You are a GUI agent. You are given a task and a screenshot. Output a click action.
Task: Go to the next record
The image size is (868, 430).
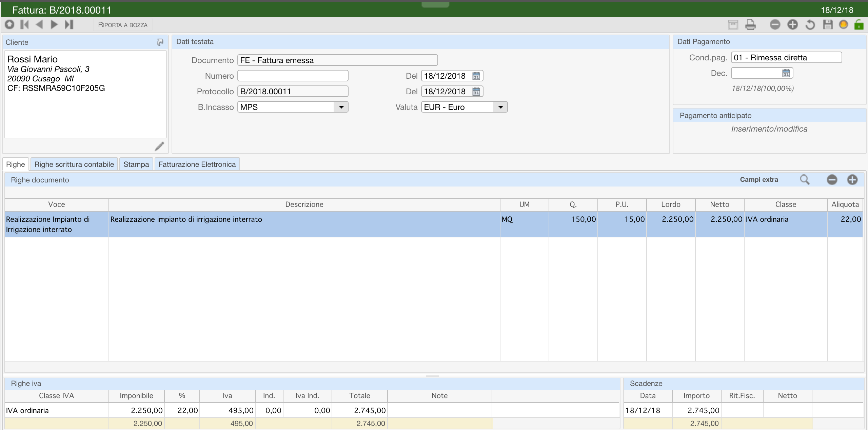(x=54, y=24)
